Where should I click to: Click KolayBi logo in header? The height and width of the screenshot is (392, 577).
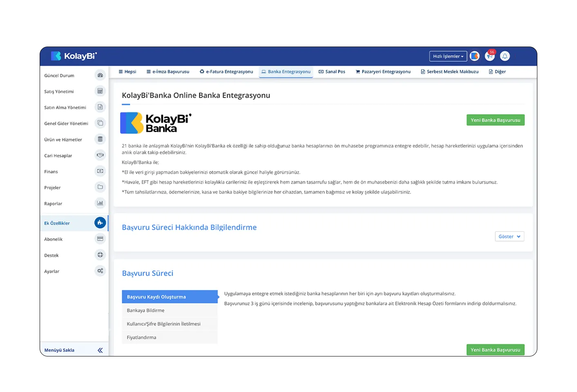pos(74,56)
